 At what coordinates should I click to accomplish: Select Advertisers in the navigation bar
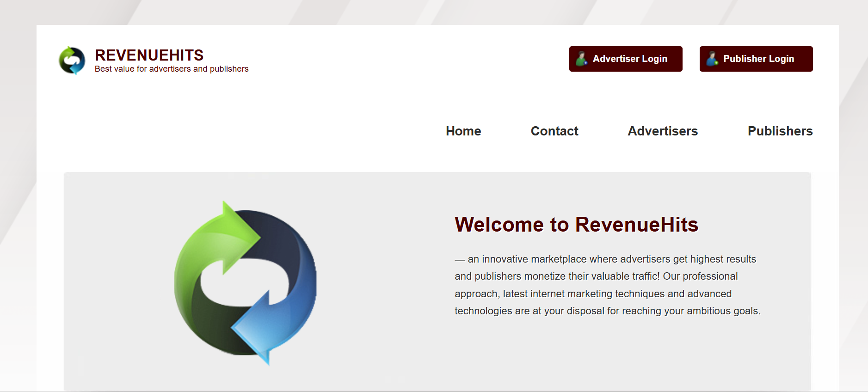(x=663, y=131)
